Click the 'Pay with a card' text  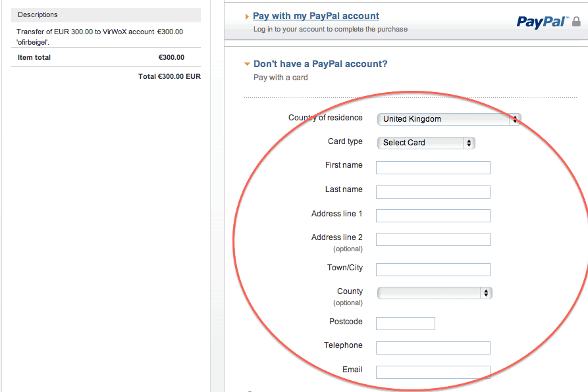pos(281,78)
